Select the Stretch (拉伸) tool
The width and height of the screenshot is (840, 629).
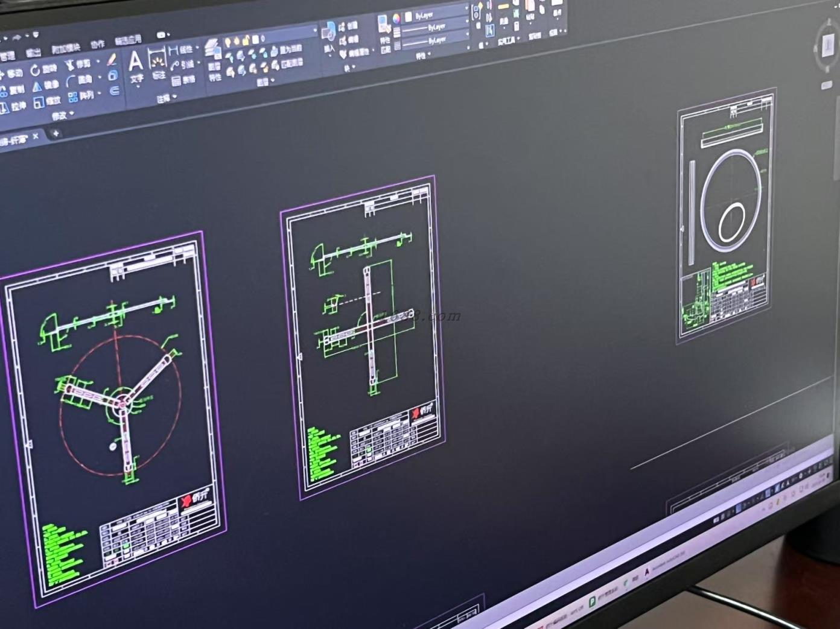point(13,107)
